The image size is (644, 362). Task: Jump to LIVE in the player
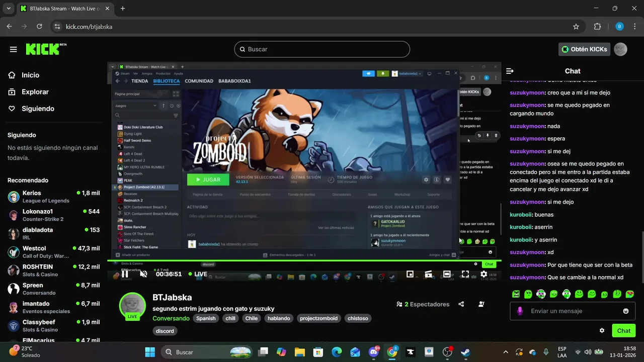[x=198, y=274]
